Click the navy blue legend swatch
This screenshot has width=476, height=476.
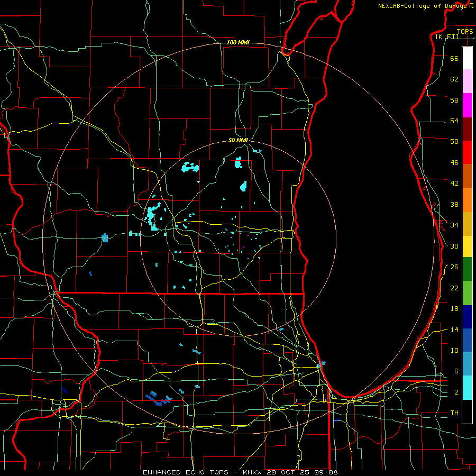(467, 317)
